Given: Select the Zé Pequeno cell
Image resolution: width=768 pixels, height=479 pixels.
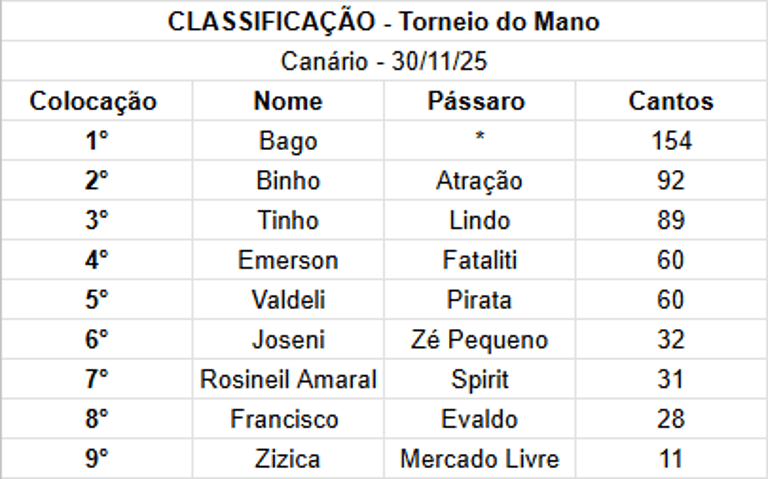Looking at the screenshot, I should click(x=480, y=339).
